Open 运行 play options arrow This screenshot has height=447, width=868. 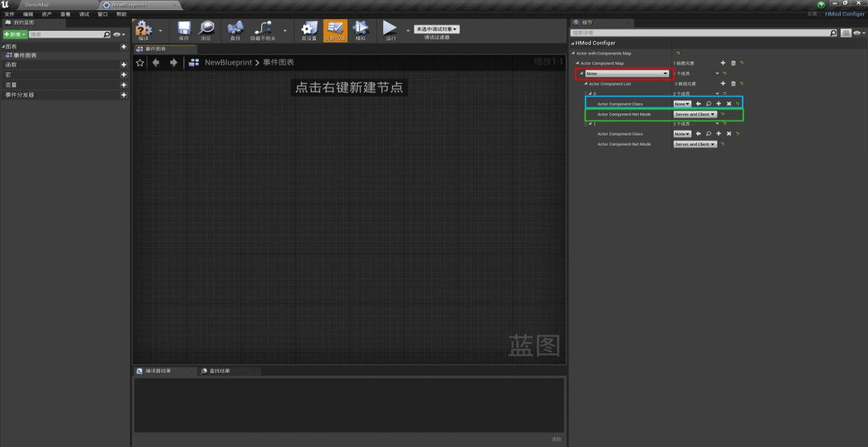[408, 30]
